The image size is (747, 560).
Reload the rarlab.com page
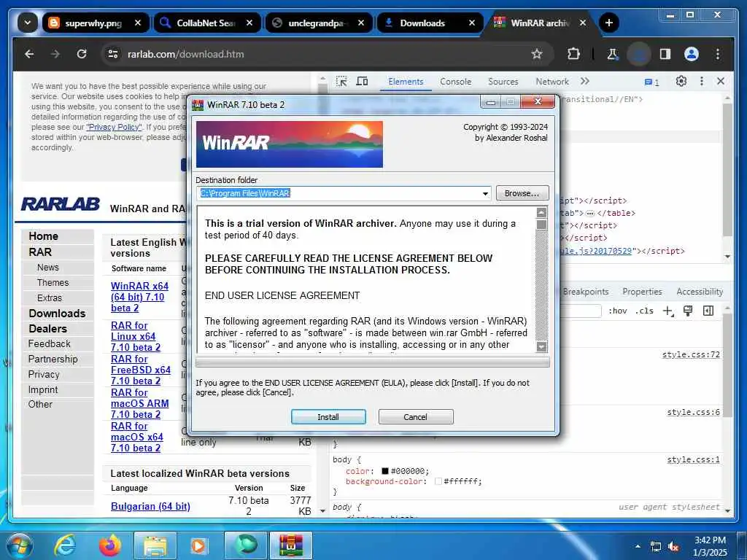(82, 54)
